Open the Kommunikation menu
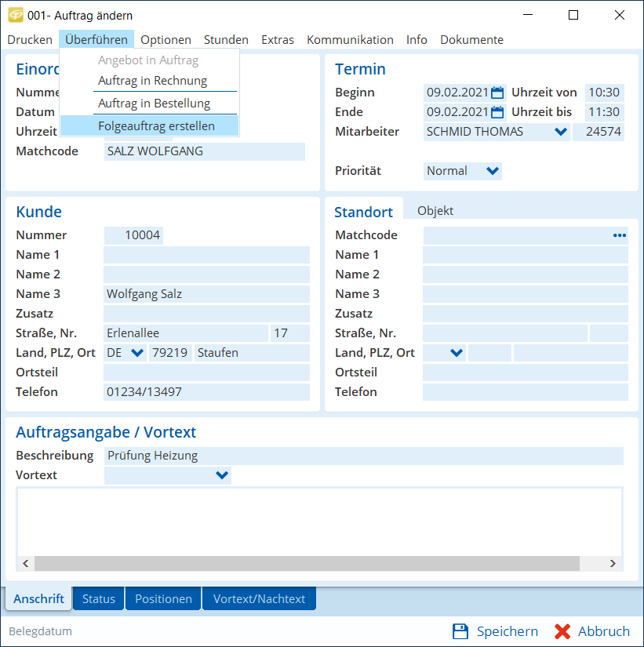The height and width of the screenshot is (647, 644). tap(350, 40)
